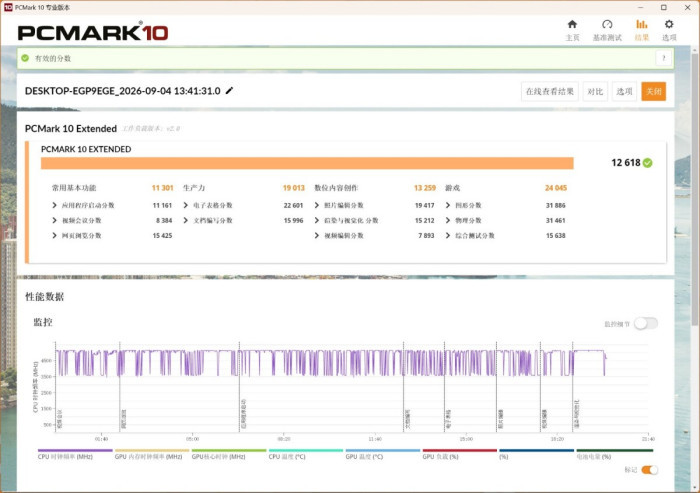Open the 选项 gear icon in top navigation
This screenshot has width=700, height=493.
coord(669,24)
